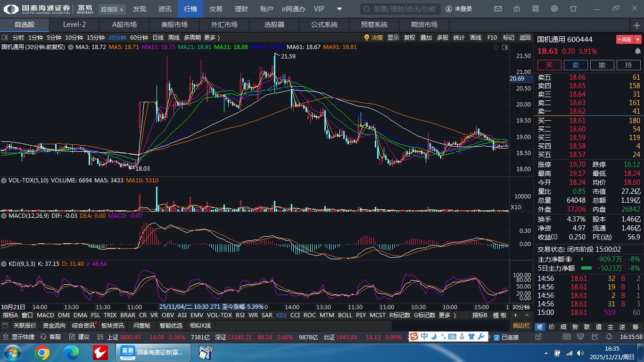This screenshot has width=644, height=362.
Task: Switch to the 选股器 tab
Action: 274,25
